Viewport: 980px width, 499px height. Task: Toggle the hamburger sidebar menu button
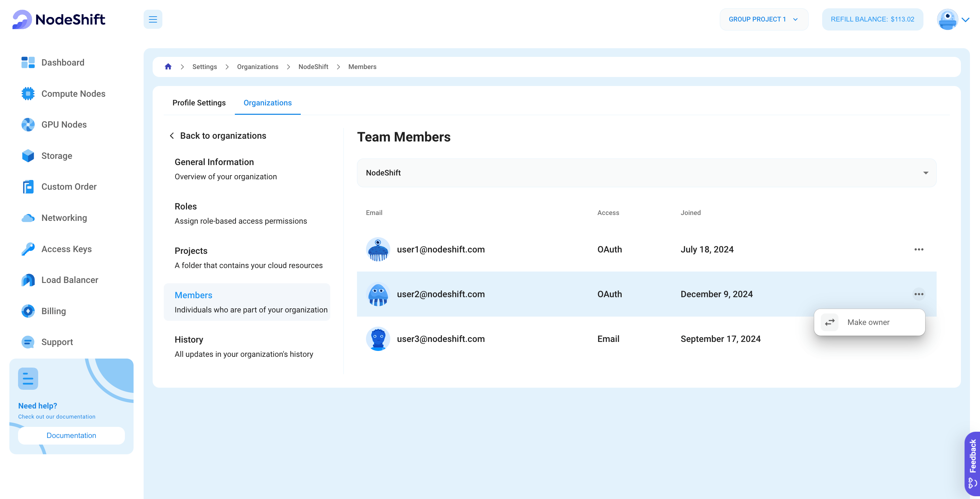click(153, 19)
